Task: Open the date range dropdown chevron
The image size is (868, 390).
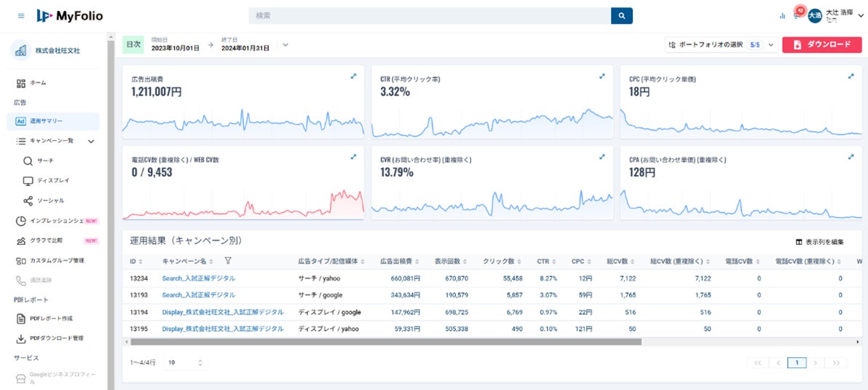Action: click(x=285, y=45)
